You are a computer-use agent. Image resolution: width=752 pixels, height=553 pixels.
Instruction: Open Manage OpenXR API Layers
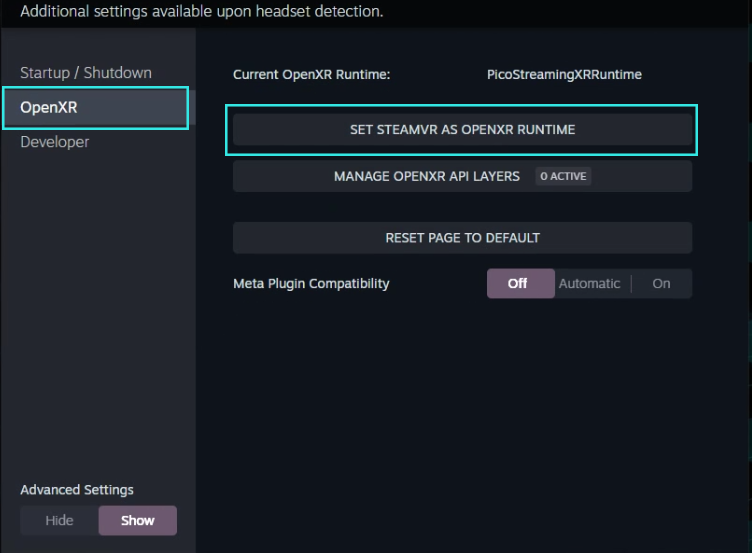427,176
